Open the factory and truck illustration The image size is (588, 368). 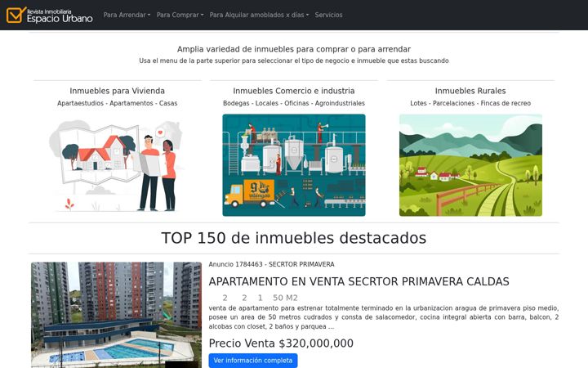(x=294, y=165)
